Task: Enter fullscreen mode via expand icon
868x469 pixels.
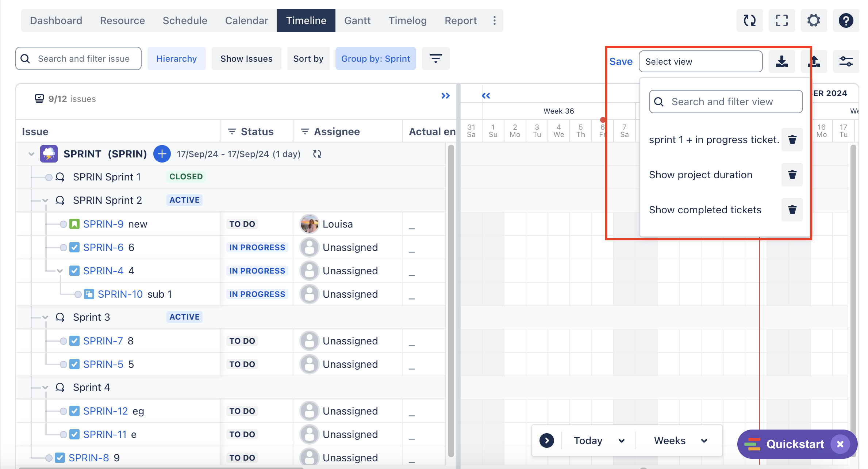Action: click(781, 20)
